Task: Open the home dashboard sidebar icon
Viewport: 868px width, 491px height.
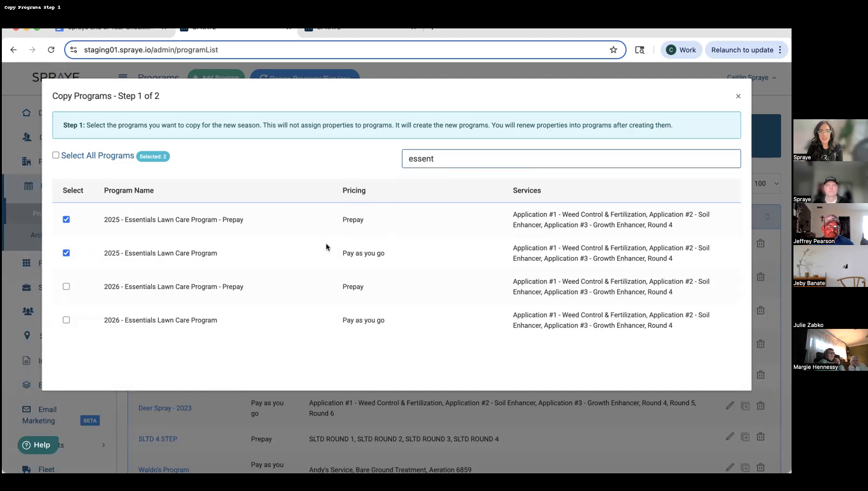Action: (27, 113)
